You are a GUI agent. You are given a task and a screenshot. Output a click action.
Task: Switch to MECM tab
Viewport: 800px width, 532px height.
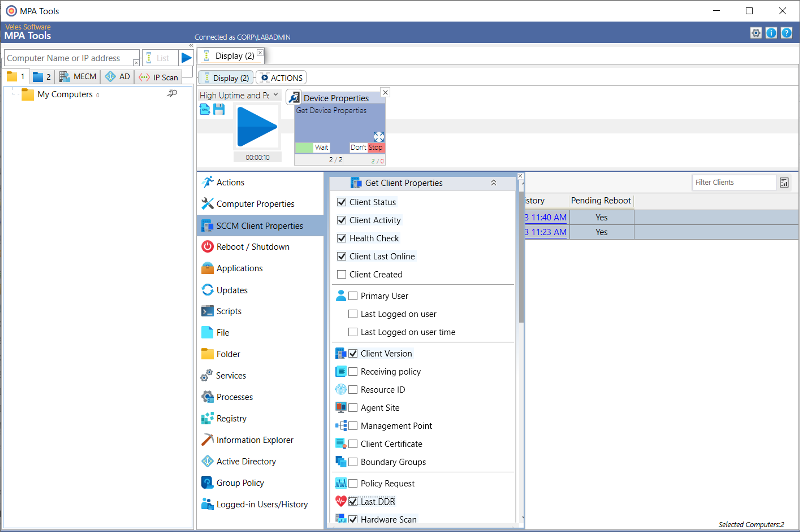78,77
